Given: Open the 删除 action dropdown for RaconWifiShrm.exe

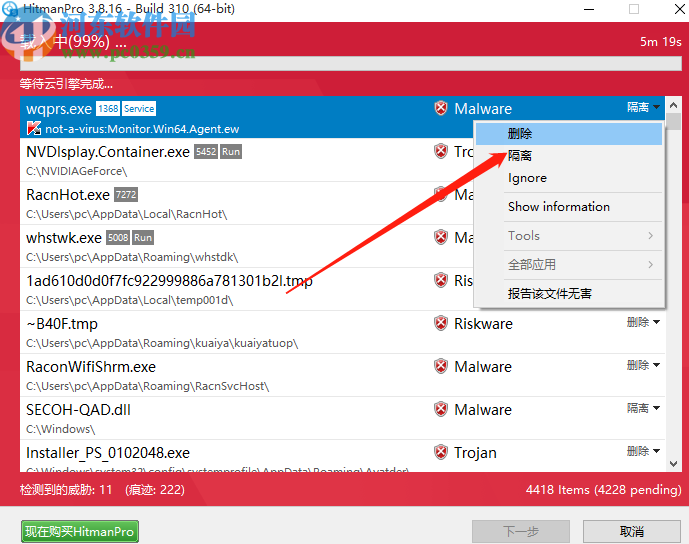Looking at the screenshot, I should 643,366.
